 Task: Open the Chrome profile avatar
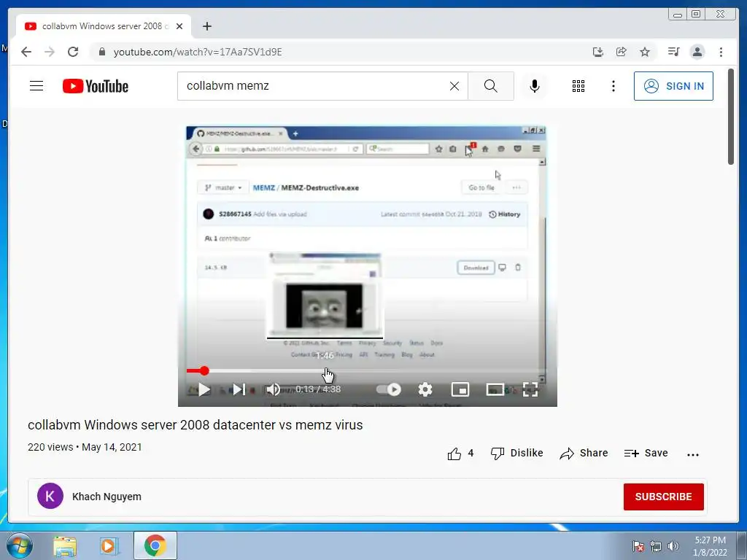pos(697,52)
